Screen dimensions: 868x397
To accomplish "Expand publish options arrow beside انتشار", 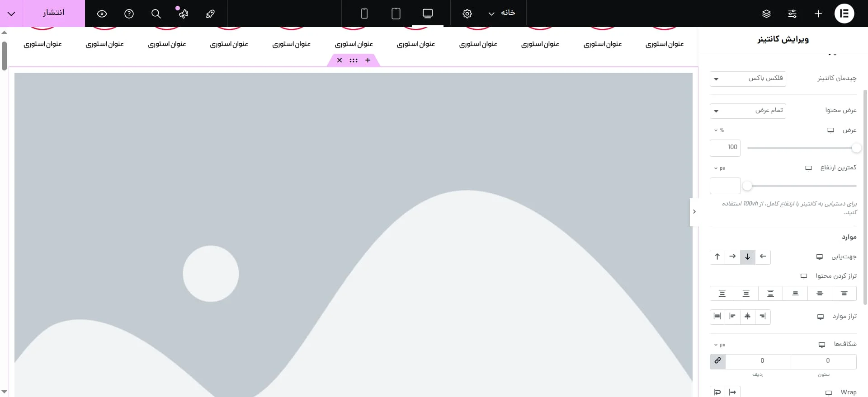I will point(11,14).
